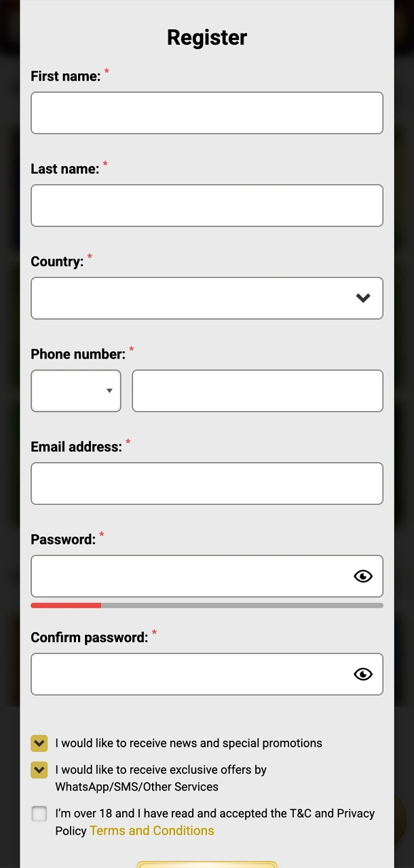Click the submit button below the checkboxes
The width and height of the screenshot is (414, 868).
click(207, 865)
